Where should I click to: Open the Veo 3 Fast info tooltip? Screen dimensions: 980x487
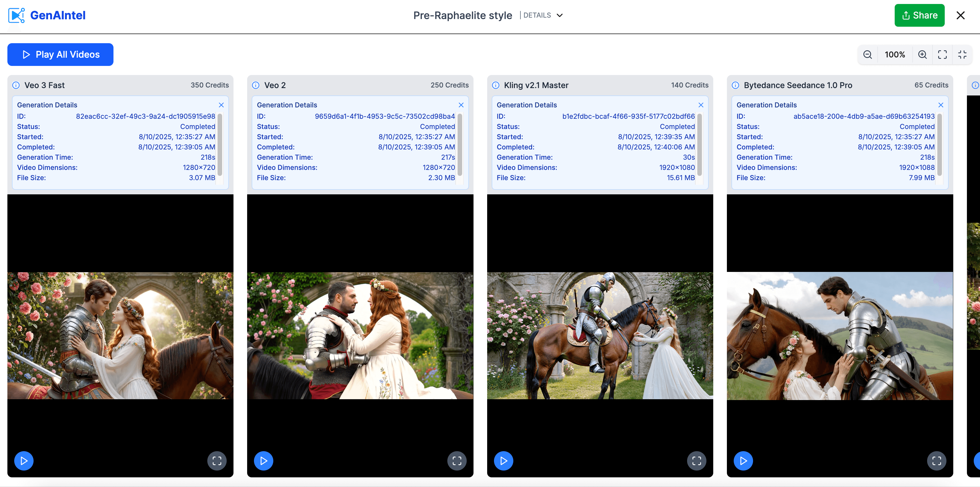click(16, 85)
